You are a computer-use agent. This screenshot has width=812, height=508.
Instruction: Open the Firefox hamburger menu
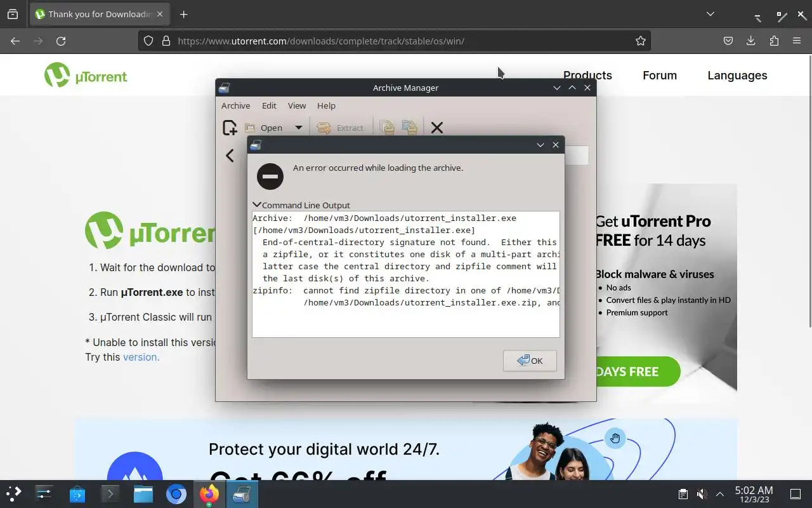point(797,41)
